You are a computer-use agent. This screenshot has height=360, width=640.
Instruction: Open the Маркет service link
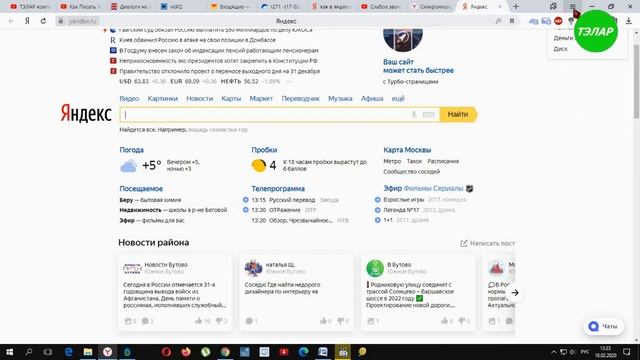point(261,99)
